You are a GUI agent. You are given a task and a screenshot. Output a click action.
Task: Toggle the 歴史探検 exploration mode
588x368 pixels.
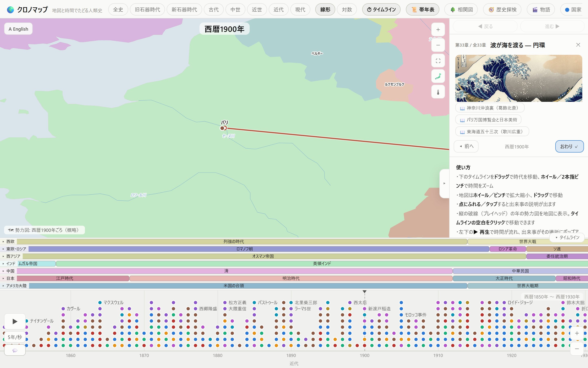[502, 9]
